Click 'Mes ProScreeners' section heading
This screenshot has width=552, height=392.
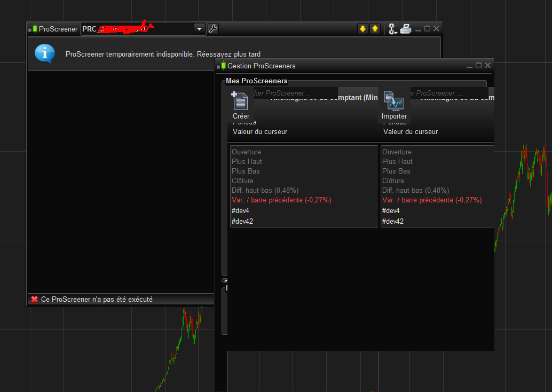257,81
